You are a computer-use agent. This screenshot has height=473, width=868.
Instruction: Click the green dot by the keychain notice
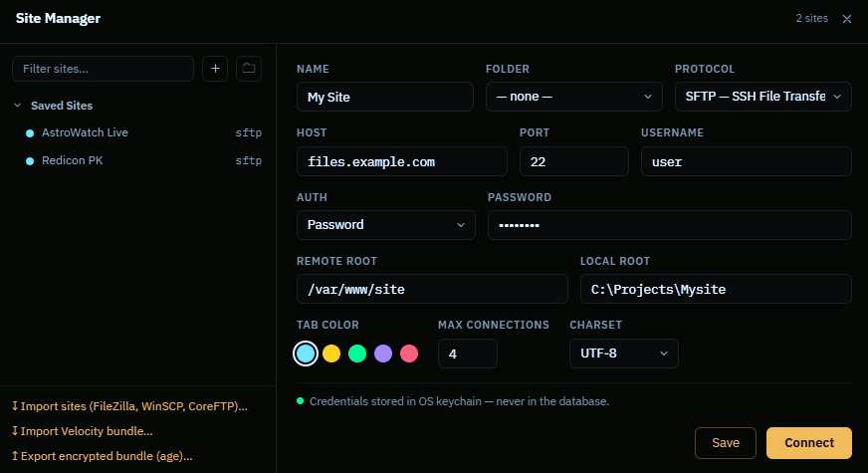click(x=300, y=401)
